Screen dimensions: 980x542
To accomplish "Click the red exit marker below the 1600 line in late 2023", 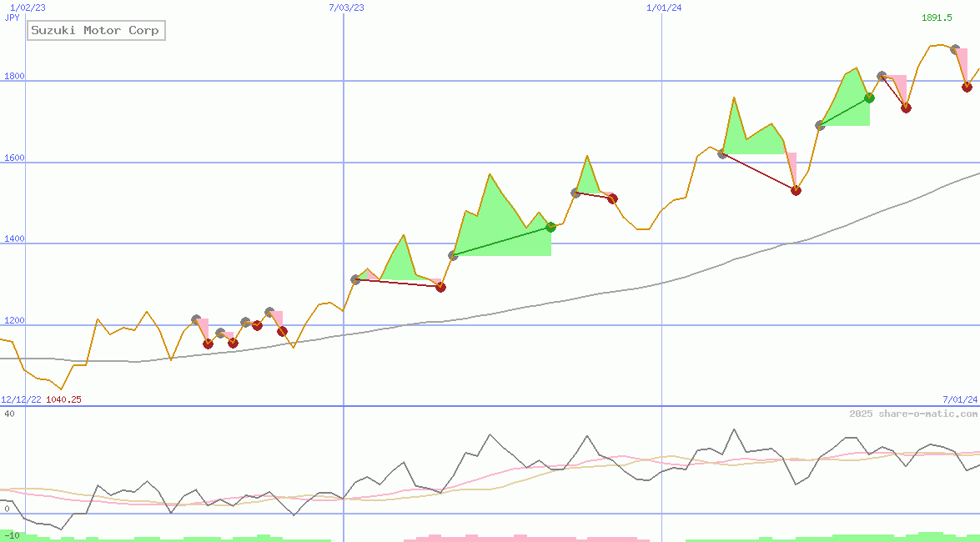I will click(612, 198).
